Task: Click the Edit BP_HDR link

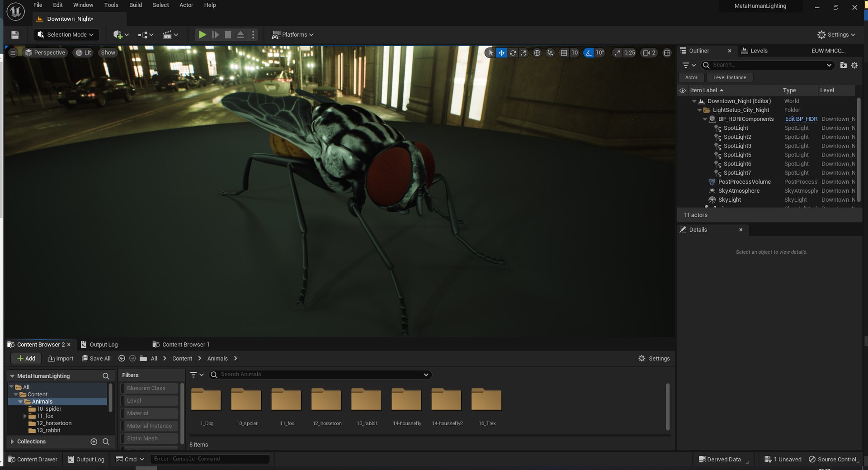Action: tap(801, 119)
